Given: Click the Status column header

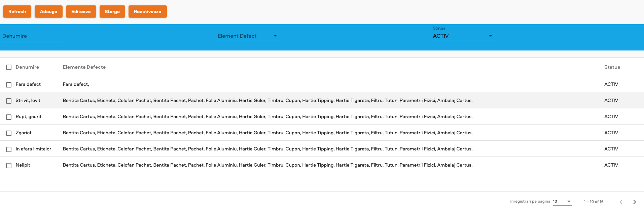Looking at the screenshot, I should pos(612,67).
